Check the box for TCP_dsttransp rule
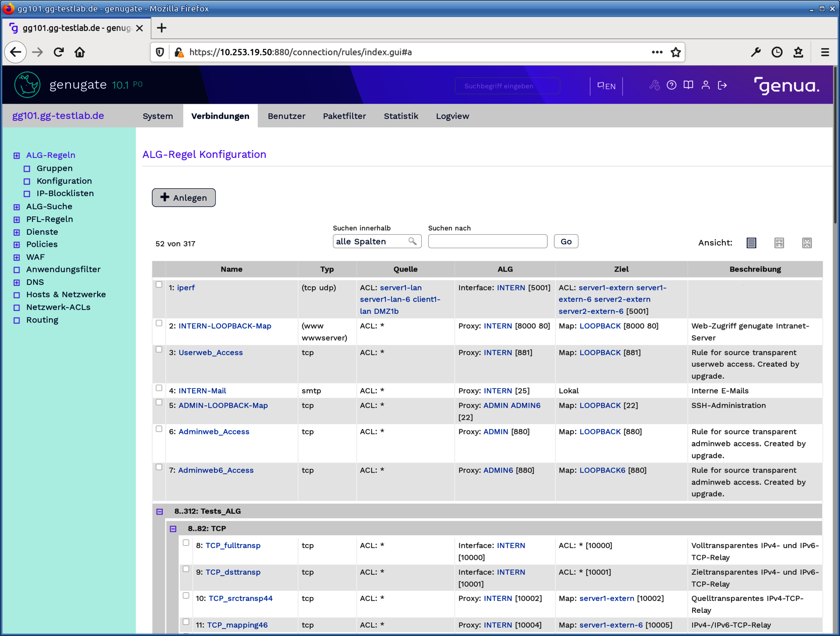 coord(186,569)
